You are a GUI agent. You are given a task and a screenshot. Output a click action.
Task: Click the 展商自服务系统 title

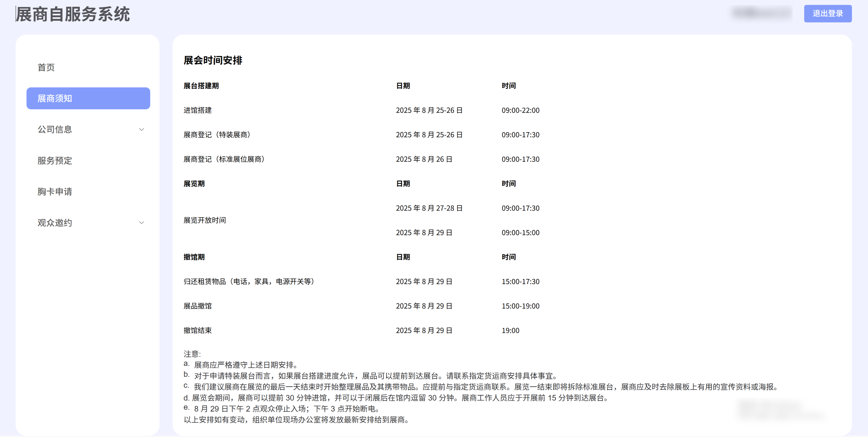click(73, 14)
